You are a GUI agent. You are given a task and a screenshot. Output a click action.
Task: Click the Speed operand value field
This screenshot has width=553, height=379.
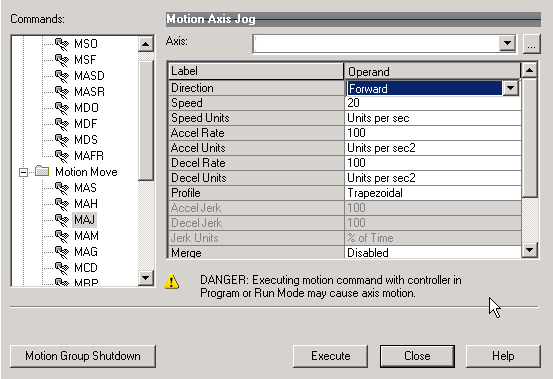pyautogui.click(x=433, y=103)
